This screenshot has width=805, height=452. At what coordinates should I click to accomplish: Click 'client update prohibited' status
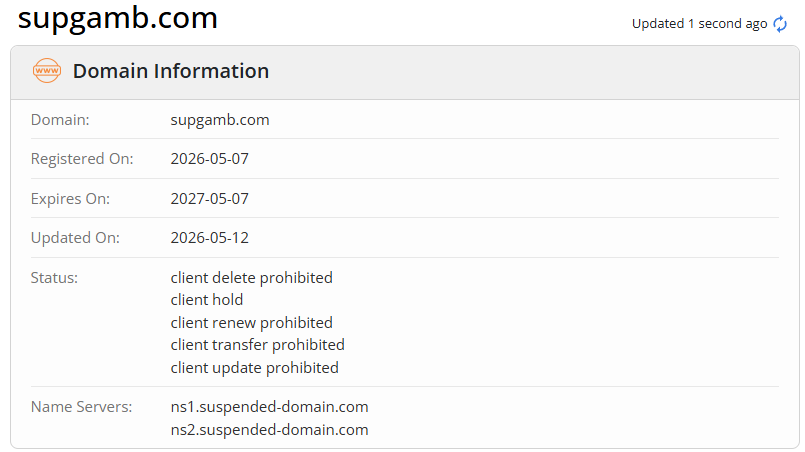[x=254, y=368]
